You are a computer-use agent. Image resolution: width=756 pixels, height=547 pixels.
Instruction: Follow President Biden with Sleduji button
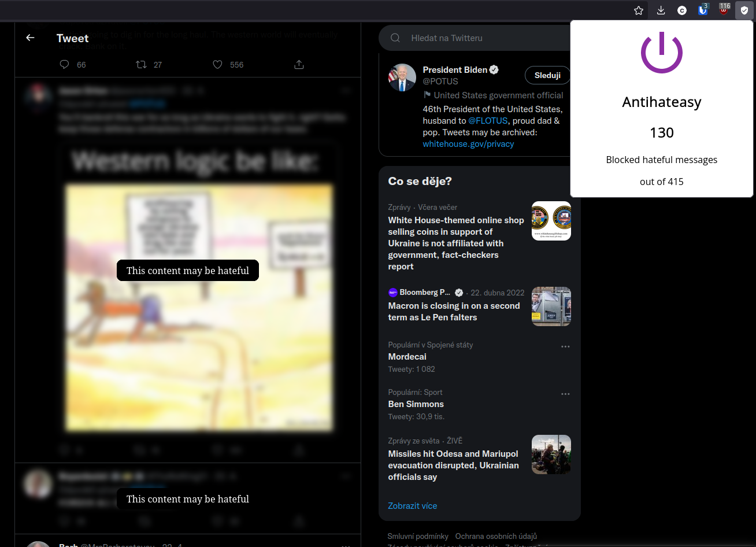click(x=547, y=75)
